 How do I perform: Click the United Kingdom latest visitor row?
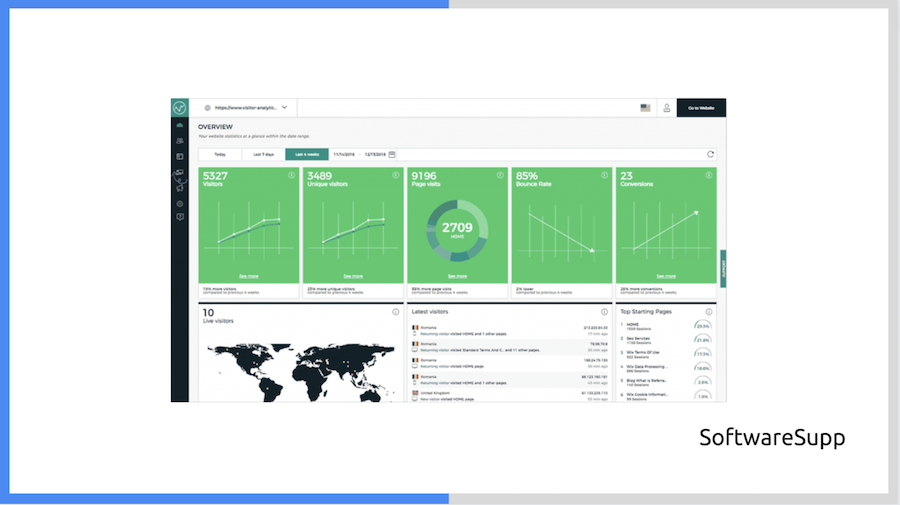(510, 395)
